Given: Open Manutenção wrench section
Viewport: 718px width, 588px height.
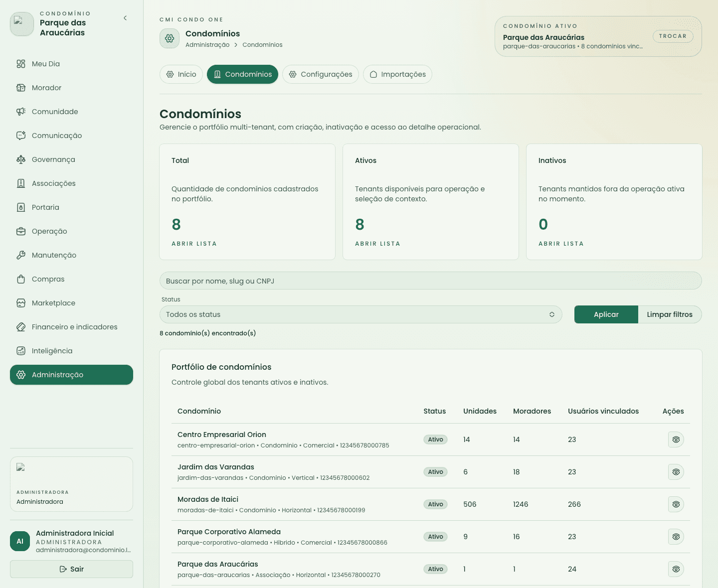Looking at the screenshot, I should point(71,255).
